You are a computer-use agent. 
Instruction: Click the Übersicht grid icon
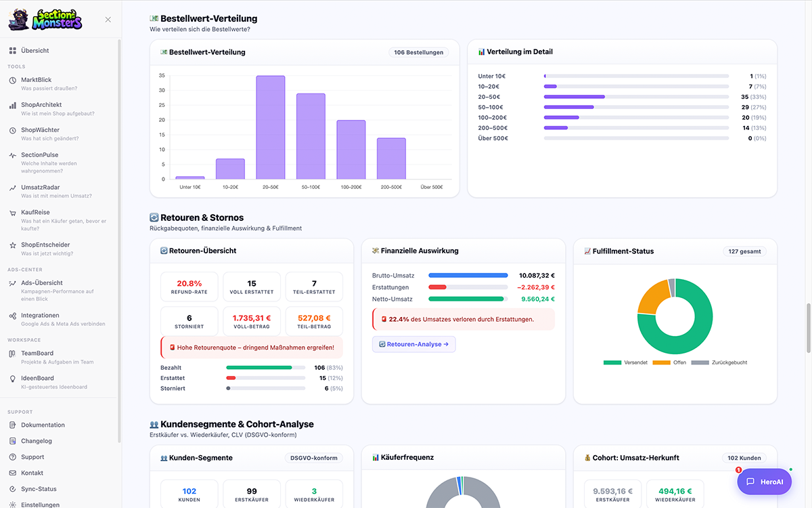coord(13,51)
